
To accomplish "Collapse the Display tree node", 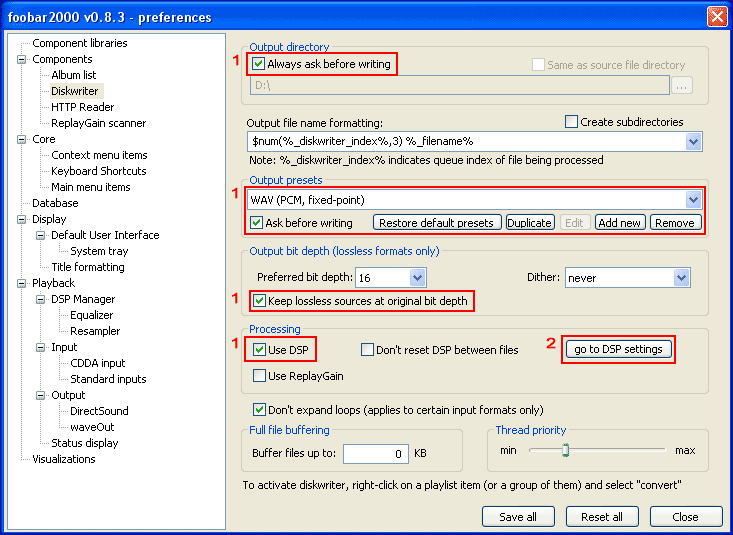I will pyautogui.click(x=22, y=219).
